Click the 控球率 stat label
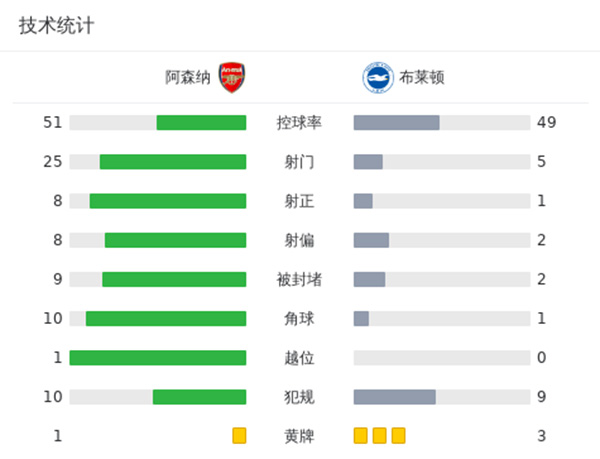The width and height of the screenshot is (600, 459). coord(299,123)
